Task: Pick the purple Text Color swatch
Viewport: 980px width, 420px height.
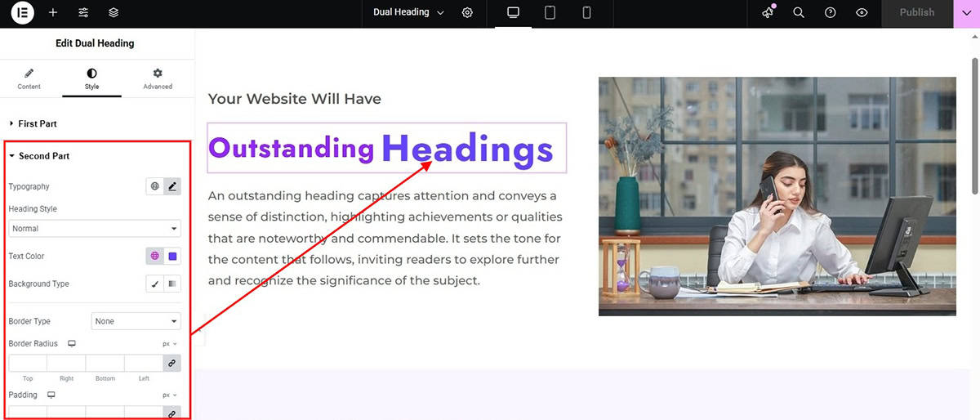Action: [172, 256]
